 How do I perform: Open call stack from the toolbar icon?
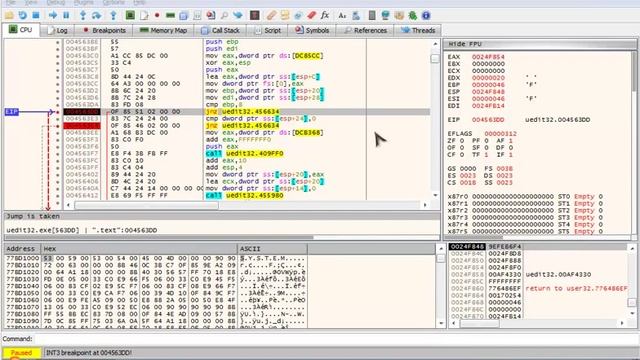tap(184, 16)
